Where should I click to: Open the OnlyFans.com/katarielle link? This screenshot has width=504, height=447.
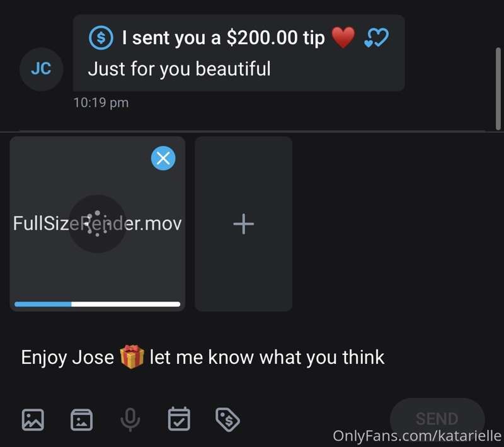tap(417, 436)
